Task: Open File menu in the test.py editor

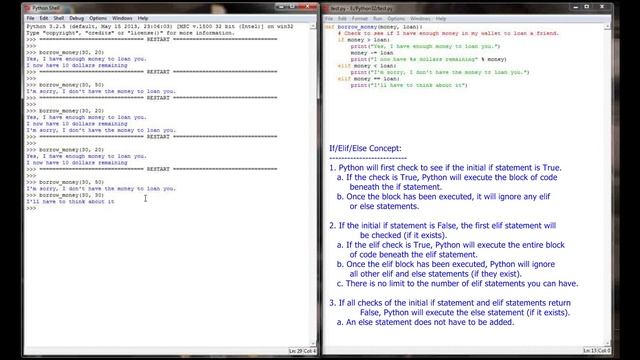Action: pos(329,19)
